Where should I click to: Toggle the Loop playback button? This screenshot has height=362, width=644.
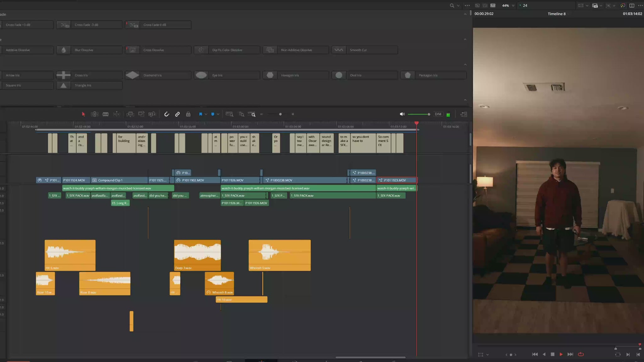581,354
